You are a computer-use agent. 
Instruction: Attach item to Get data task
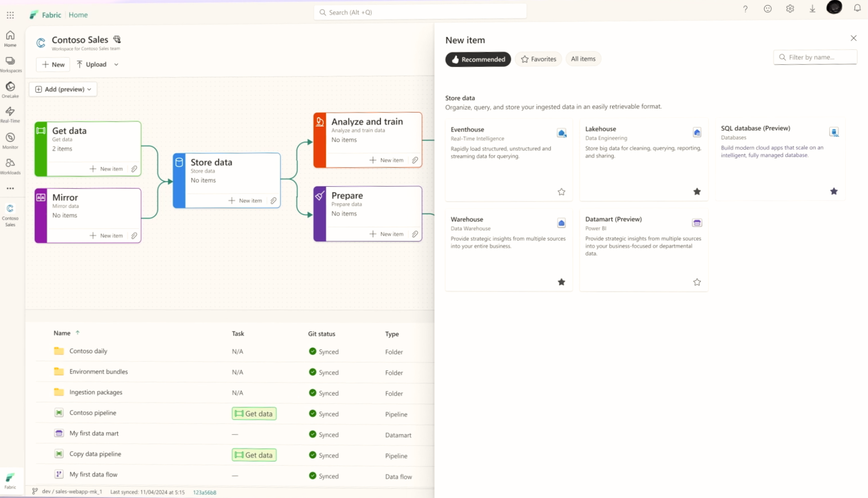[134, 169]
